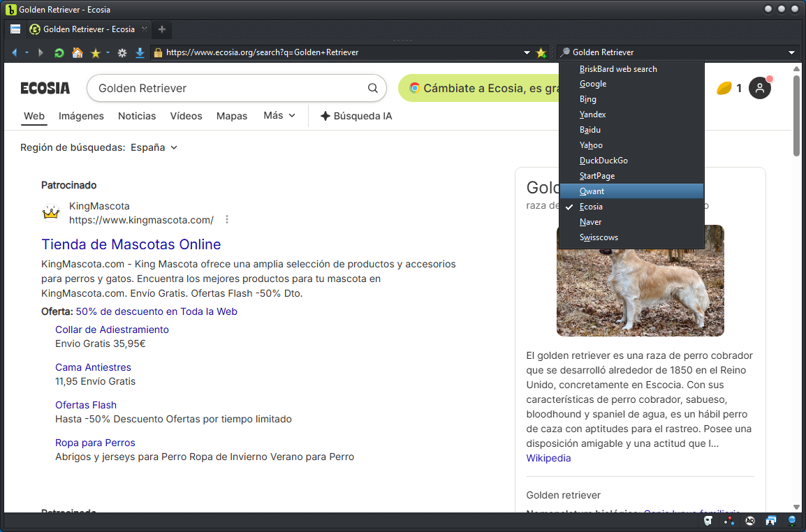Image resolution: width=806 pixels, height=532 pixels.
Task: Go to the home page icon
Action: click(x=78, y=52)
